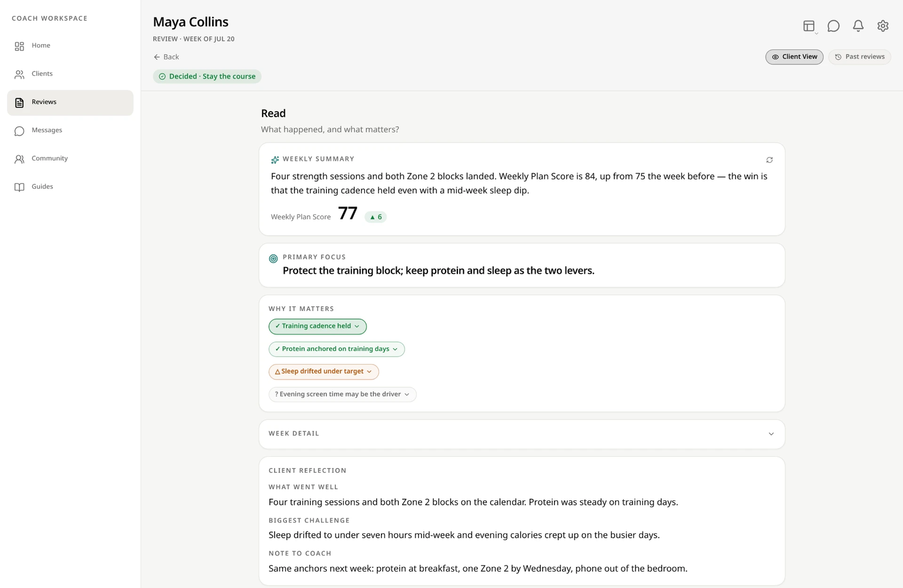Expand Evening screen time may be the driver
903x588 pixels.
(343, 395)
